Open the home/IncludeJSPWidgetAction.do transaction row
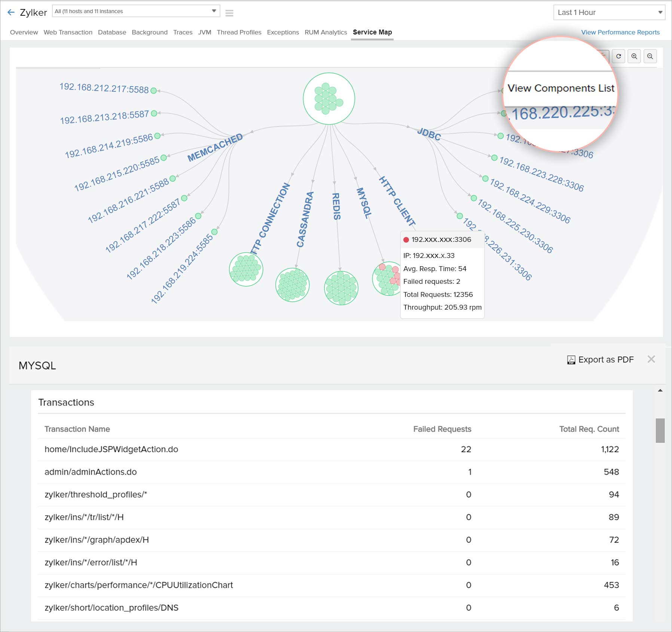 [x=332, y=449]
